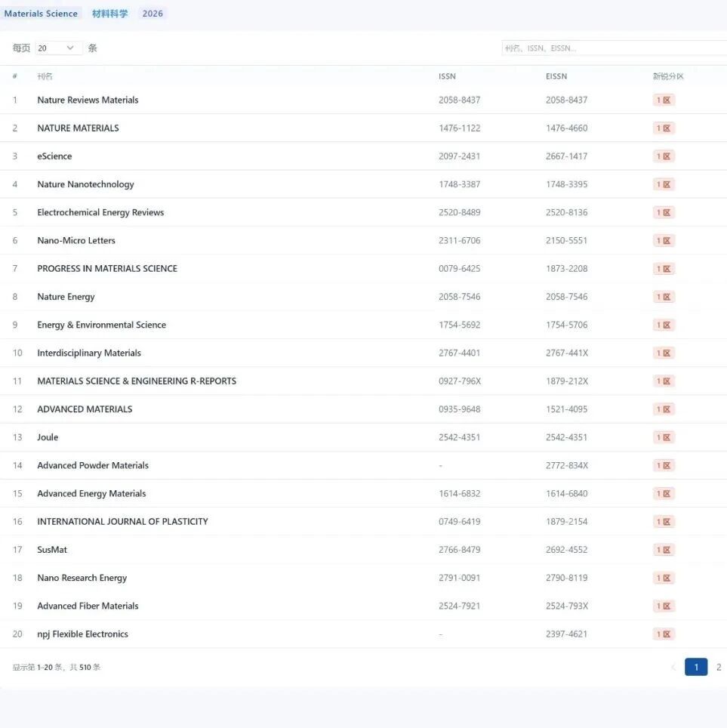This screenshot has width=727, height=728.
Task: Select Electrochemical Energy Reviews journal name
Action: click(x=100, y=212)
